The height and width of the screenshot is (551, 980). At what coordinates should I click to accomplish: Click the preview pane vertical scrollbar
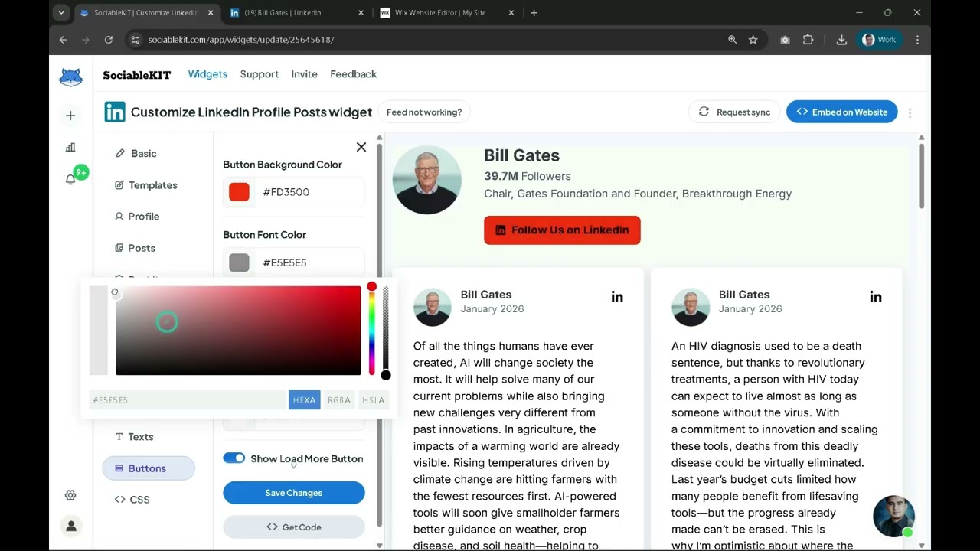click(921, 176)
